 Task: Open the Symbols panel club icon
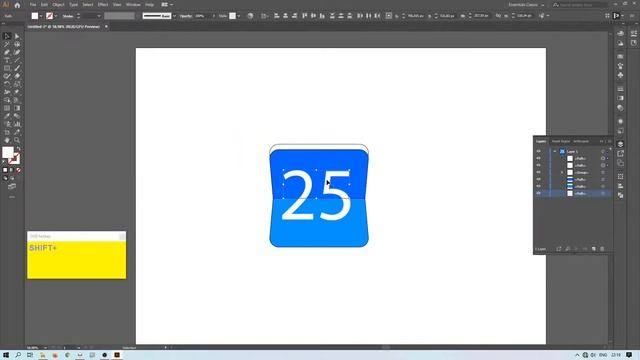point(620,76)
